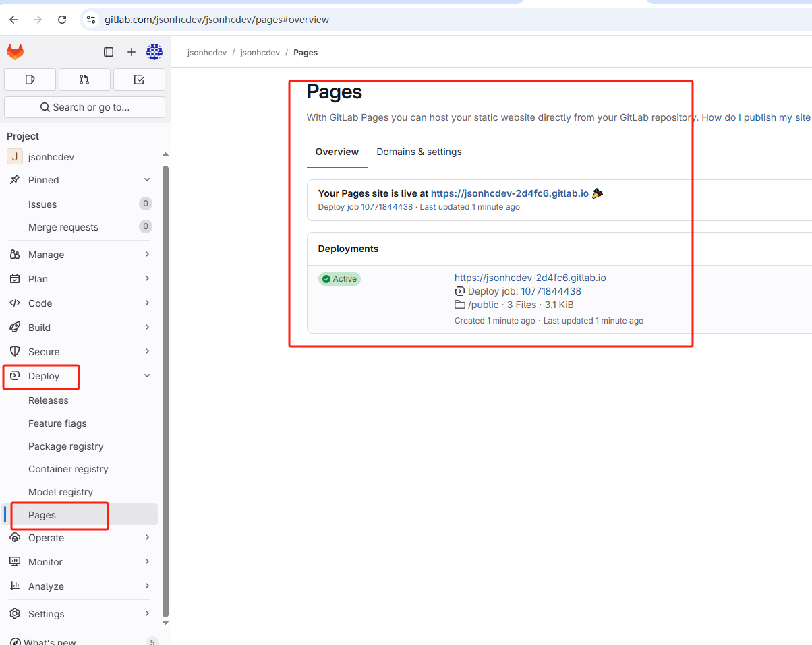This screenshot has height=645, width=812.
Task: Open Feature flags in sidebar
Action: point(57,423)
